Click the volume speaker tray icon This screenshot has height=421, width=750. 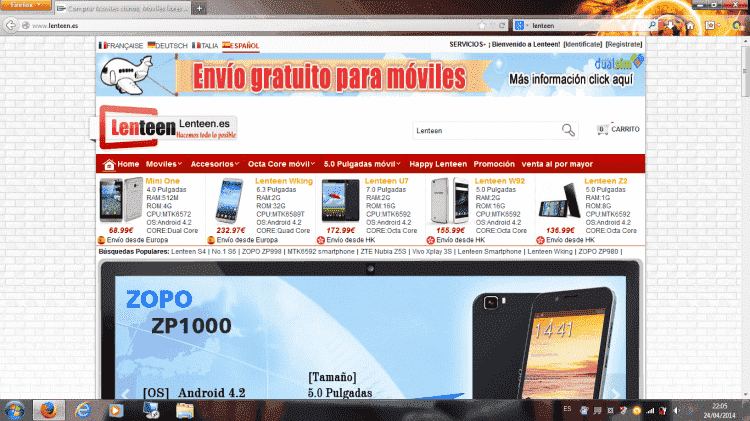(676, 410)
